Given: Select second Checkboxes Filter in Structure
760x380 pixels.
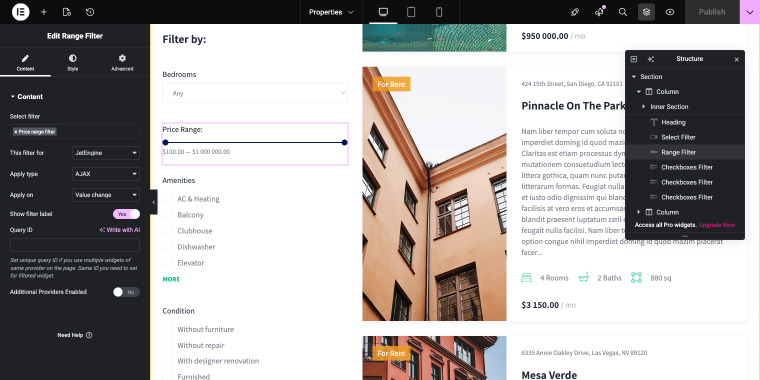Looking at the screenshot, I should click(684, 182).
